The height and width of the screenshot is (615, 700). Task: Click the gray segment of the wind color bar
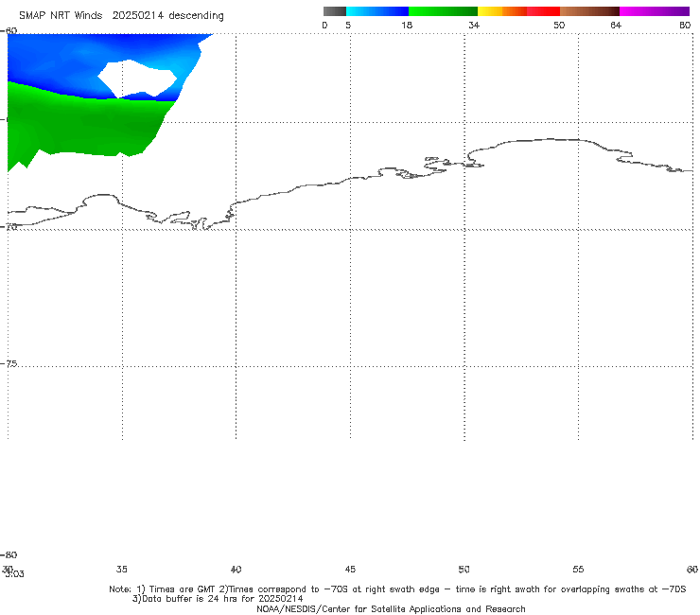click(x=335, y=11)
